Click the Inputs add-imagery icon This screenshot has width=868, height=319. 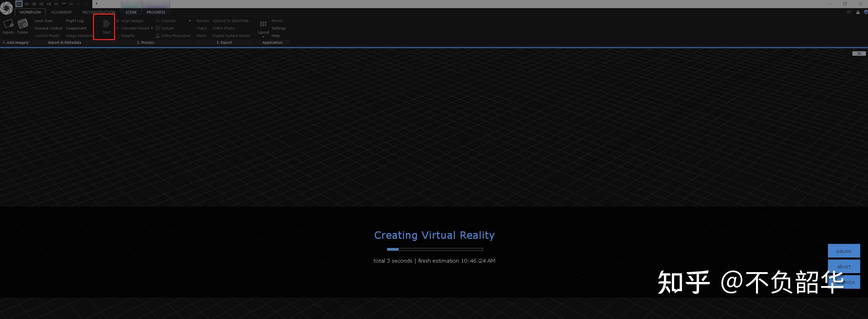pyautogui.click(x=8, y=26)
